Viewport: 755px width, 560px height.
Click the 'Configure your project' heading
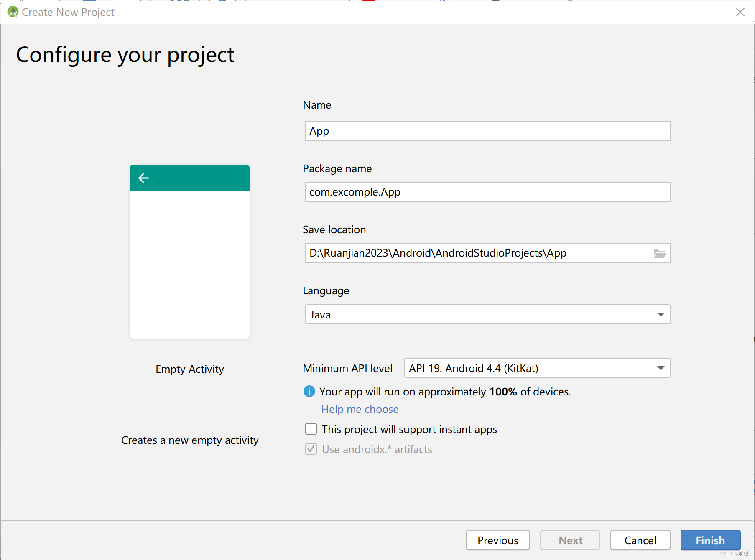tap(125, 55)
